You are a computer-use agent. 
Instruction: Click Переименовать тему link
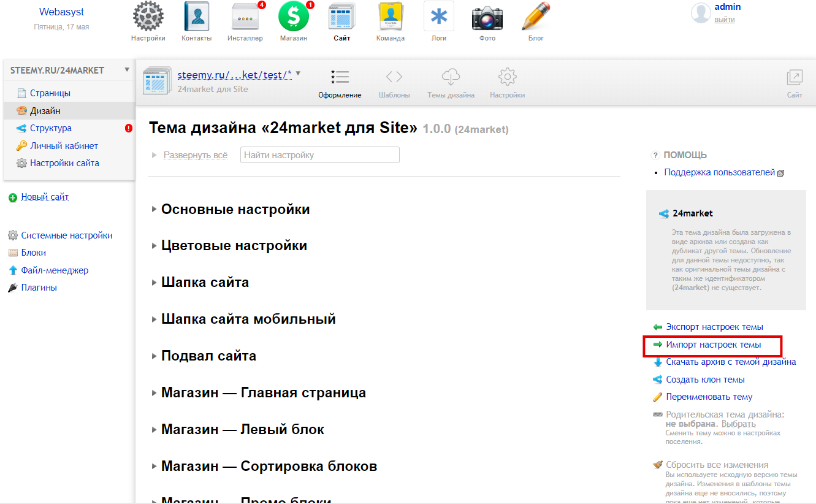point(709,397)
